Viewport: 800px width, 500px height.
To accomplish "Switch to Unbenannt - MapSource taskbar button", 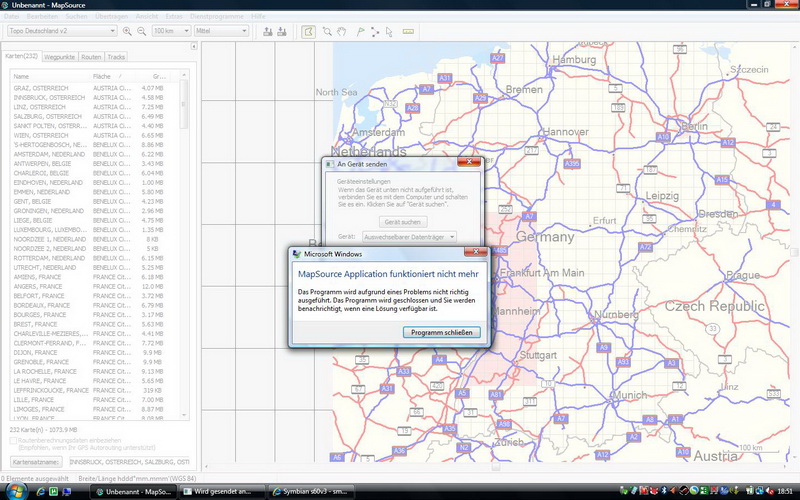I will (134, 492).
